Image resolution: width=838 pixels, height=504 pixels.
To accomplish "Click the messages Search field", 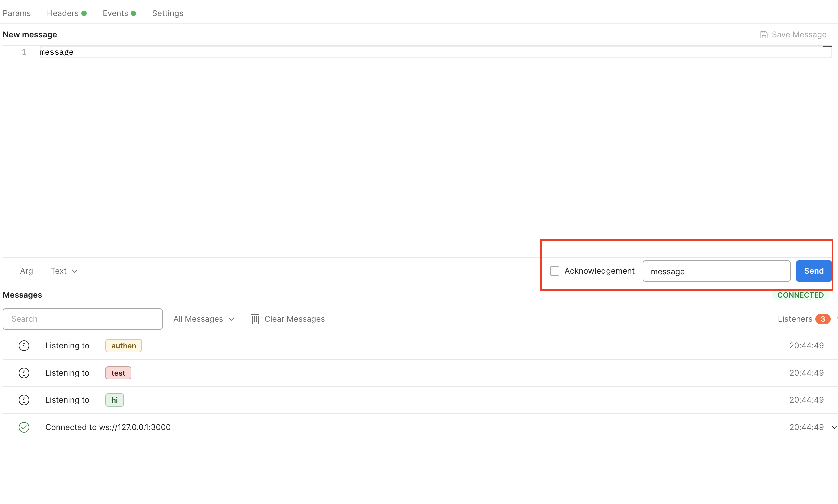I will click(x=83, y=319).
